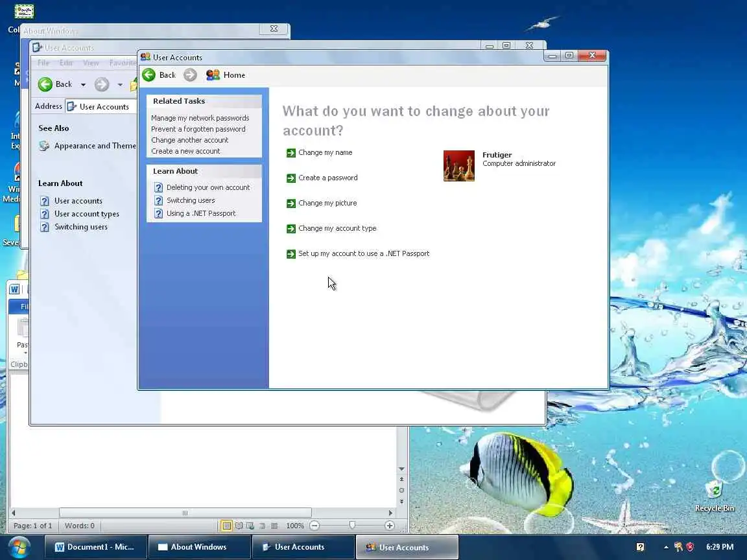The width and height of the screenshot is (747, 560).
Task: Click the Word logo icon in Word's title bar
Action: (x=14, y=289)
